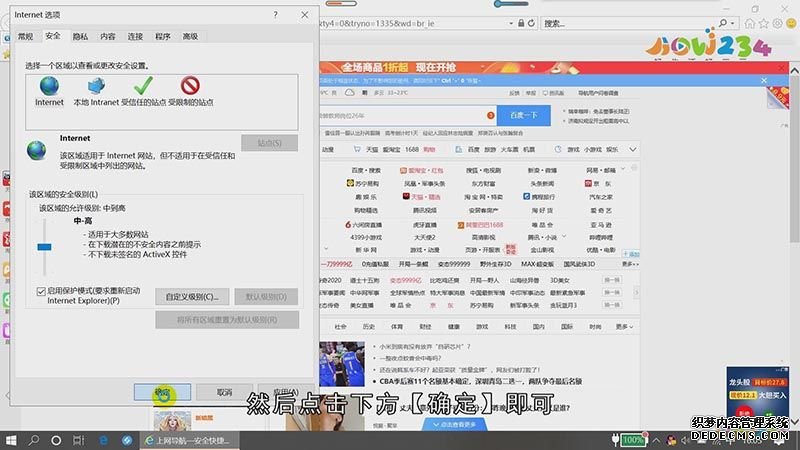Open the 百度·搜索 site link
This screenshot has height=450, width=800.
(x=366, y=170)
